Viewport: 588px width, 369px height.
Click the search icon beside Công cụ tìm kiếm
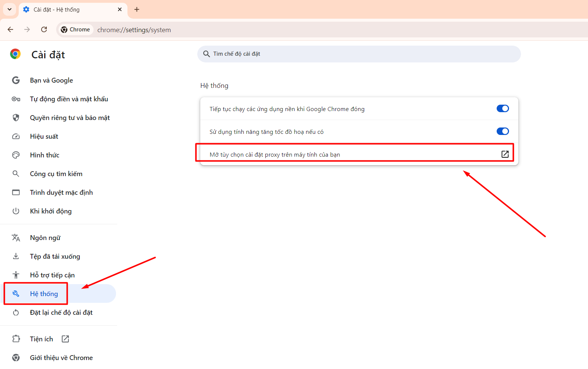16,174
